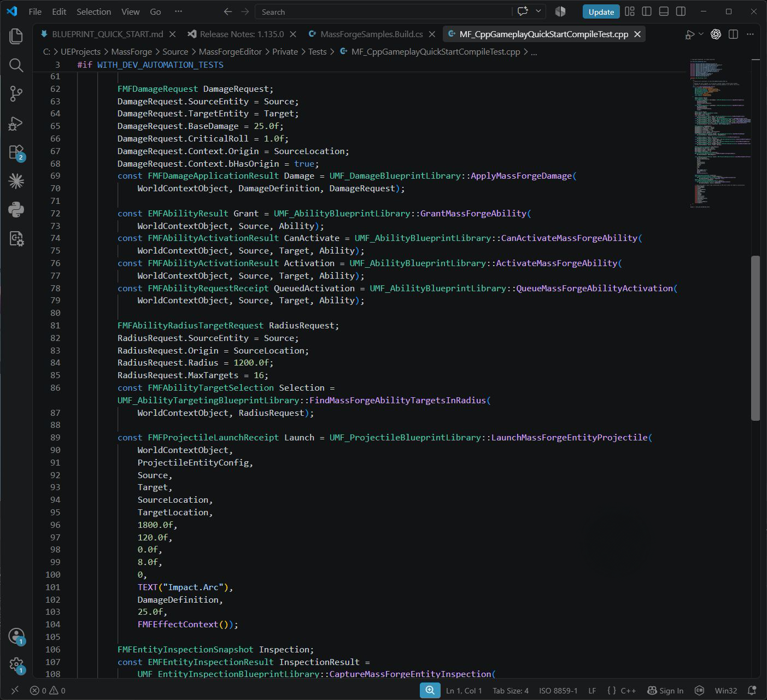Click Sign In in status bar
Viewport: 767px width, 700px height.
click(x=665, y=690)
